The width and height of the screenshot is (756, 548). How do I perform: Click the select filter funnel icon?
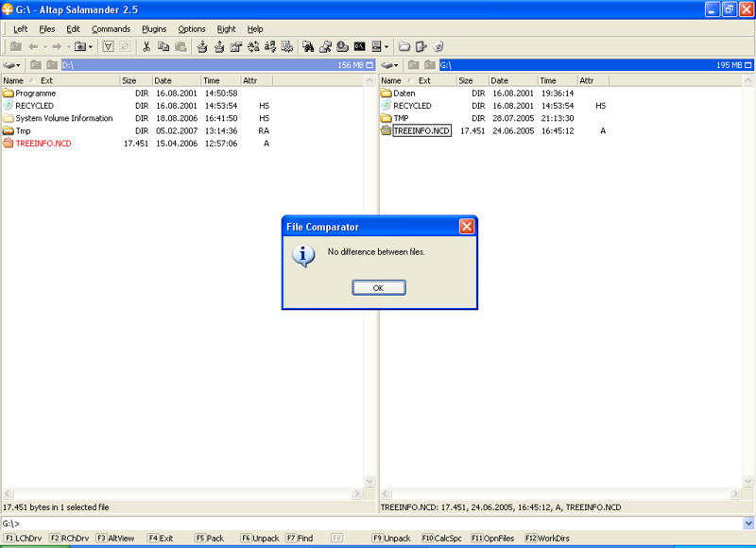[108, 46]
